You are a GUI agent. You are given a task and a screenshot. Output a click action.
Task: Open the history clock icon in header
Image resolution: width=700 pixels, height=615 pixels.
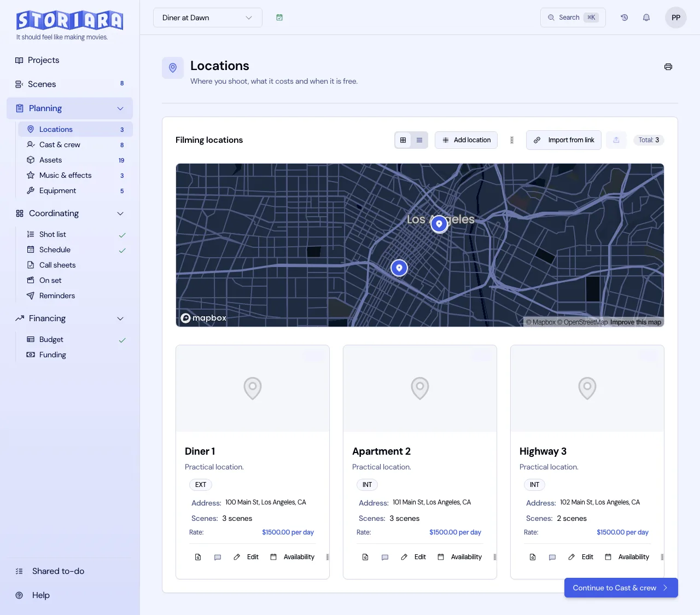click(x=624, y=18)
